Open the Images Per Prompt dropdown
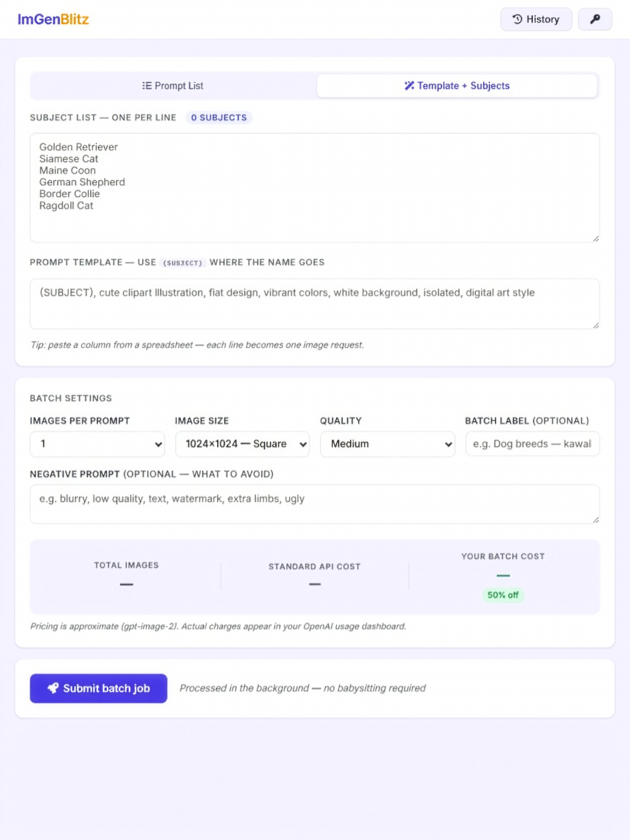 (x=97, y=443)
